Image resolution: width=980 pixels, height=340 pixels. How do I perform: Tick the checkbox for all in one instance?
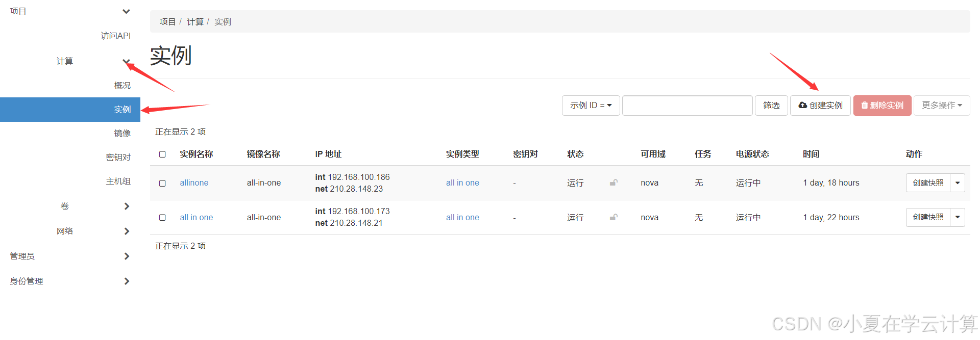point(162,217)
